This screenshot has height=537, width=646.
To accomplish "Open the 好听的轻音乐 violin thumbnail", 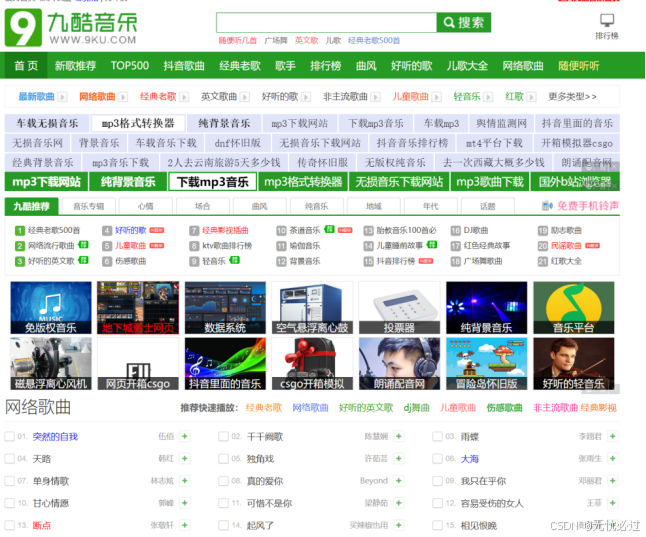I will click(x=573, y=363).
